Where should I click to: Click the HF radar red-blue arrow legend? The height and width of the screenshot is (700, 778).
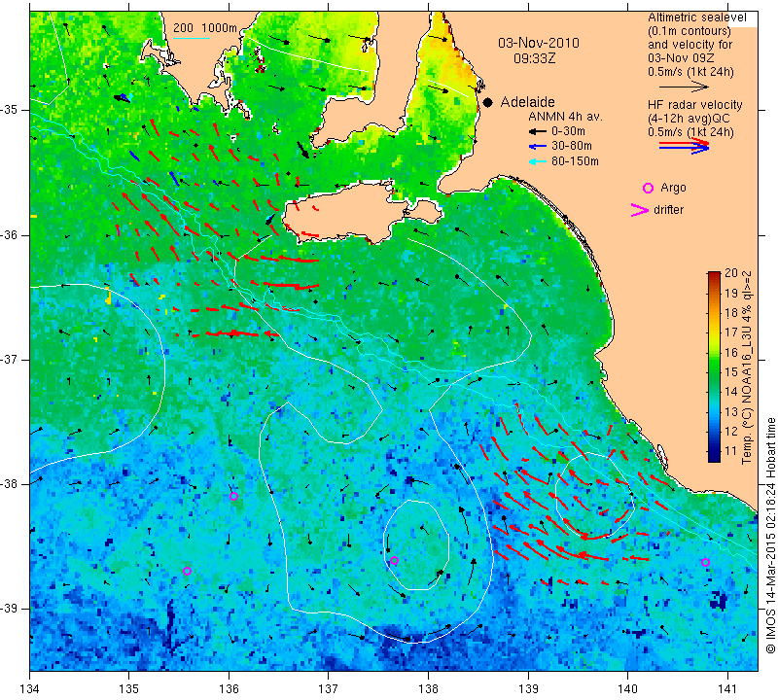685,146
